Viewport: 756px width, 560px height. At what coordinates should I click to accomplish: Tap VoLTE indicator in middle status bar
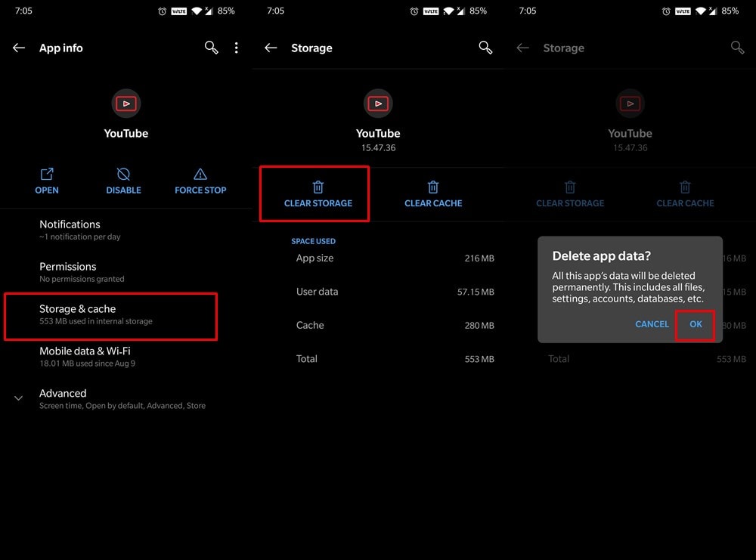tap(431, 11)
